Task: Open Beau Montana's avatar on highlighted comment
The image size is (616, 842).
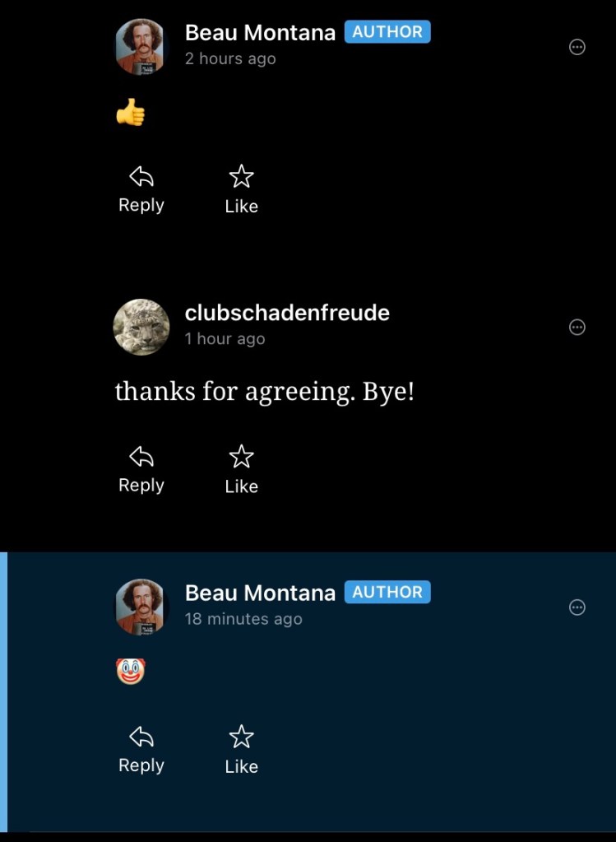Action: point(141,607)
